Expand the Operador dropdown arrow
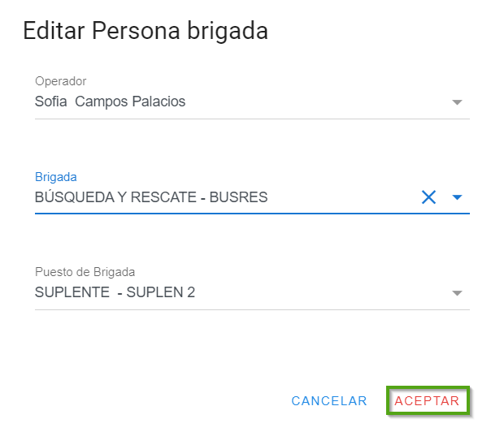This screenshot has height=432, width=504. tap(457, 102)
